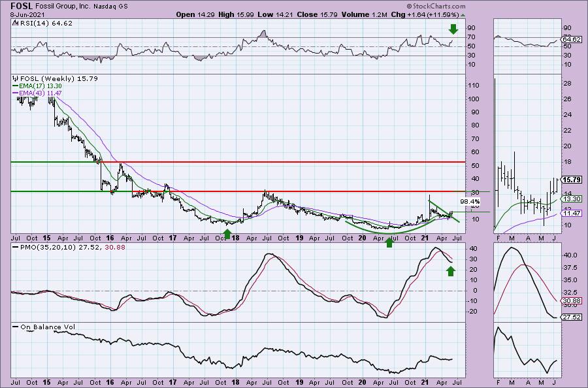This screenshot has height=388, width=588.
Task: Click the 8-Jun-2021 chart date
Action: coord(27,15)
